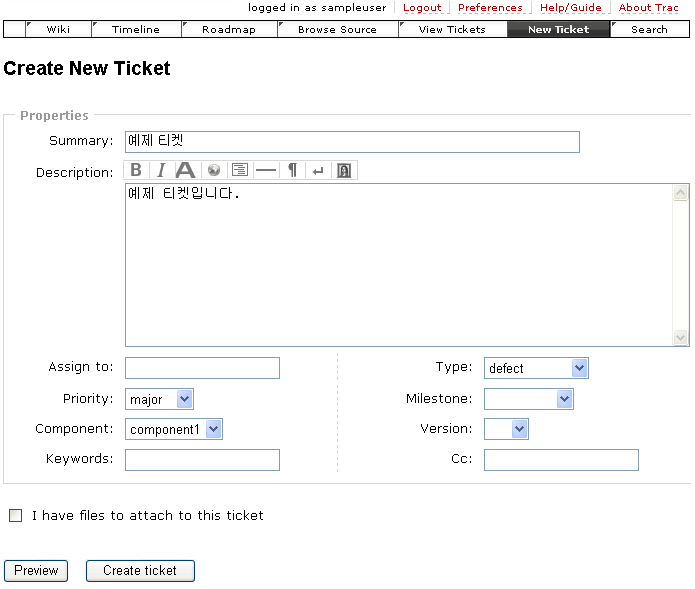The image size is (695, 589).
Task: Insert a horizontal rule from the toolbar
Action: [x=265, y=170]
